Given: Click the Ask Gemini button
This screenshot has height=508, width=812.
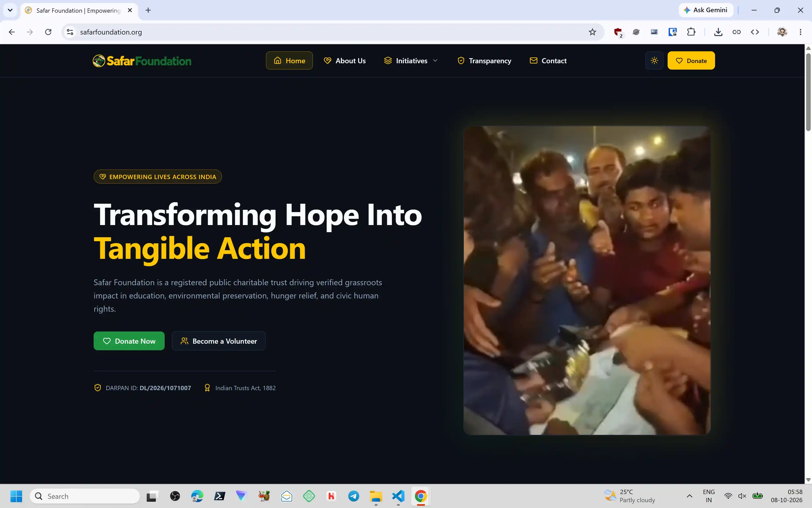Looking at the screenshot, I should pyautogui.click(x=706, y=10).
